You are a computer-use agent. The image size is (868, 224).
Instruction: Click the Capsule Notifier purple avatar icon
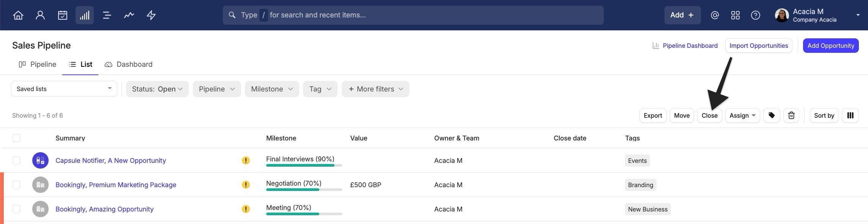[40, 160]
